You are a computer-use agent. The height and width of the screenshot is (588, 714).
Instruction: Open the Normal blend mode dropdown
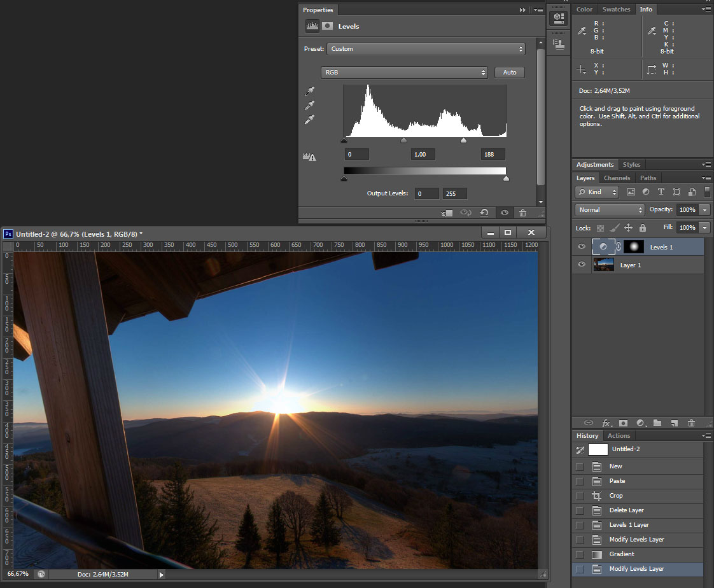pyautogui.click(x=610, y=210)
